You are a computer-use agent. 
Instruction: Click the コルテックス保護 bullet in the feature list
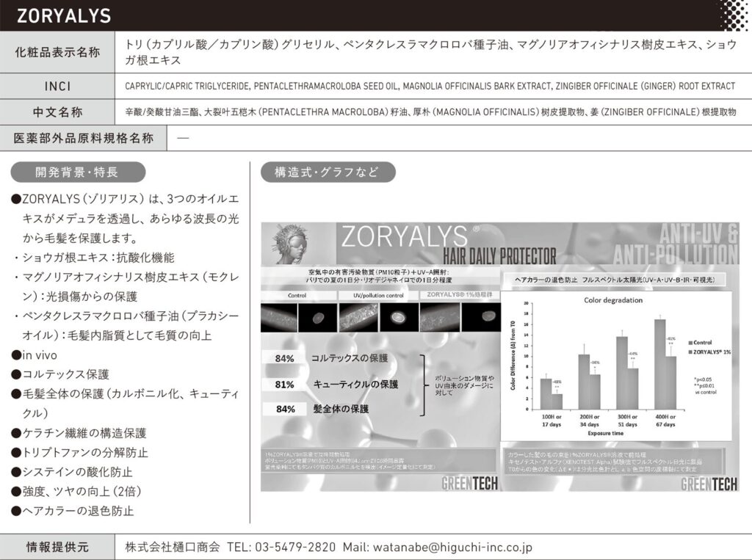point(60,374)
